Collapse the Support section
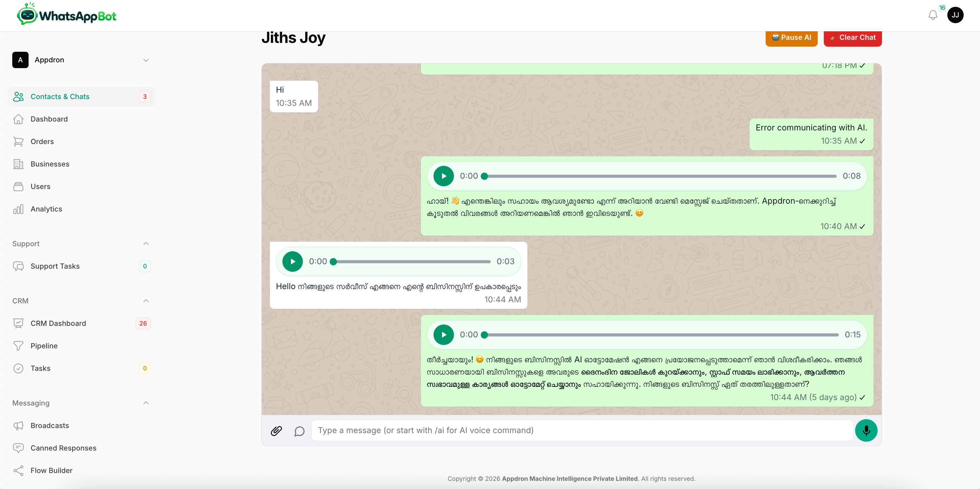This screenshot has height=489, width=980. tap(146, 244)
